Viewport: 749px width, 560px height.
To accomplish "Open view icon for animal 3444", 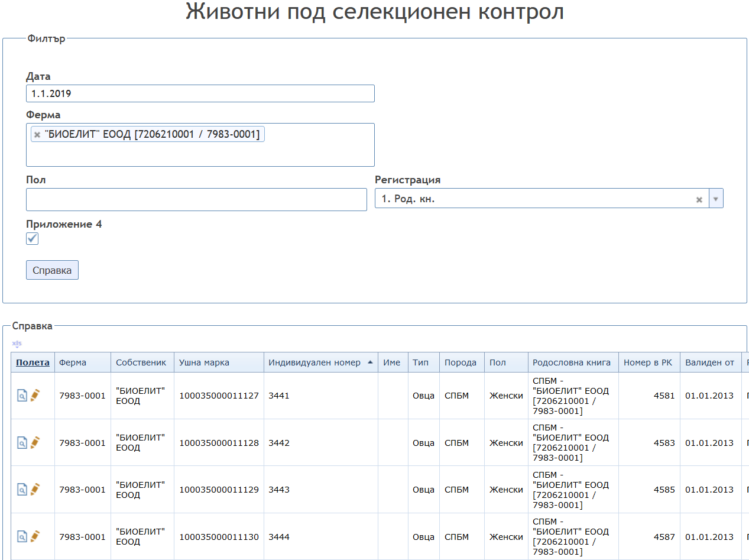I will pyautogui.click(x=22, y=537).
